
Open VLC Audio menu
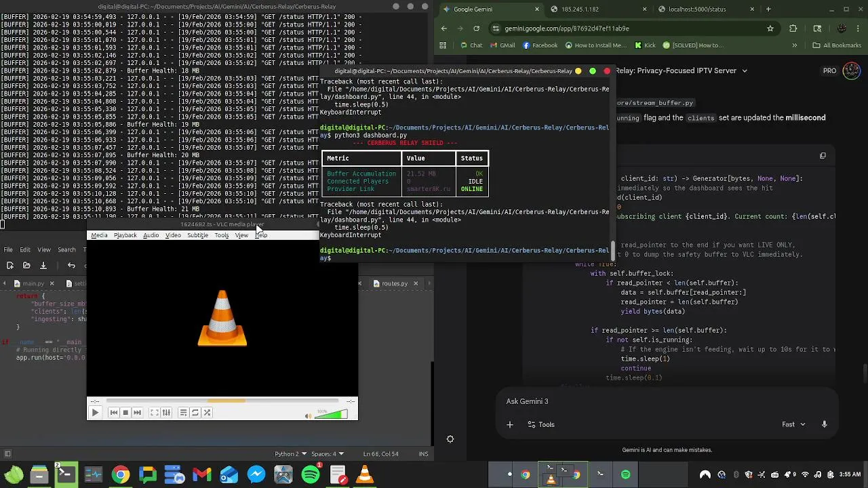pyautogui.click(x=151, y=235)
